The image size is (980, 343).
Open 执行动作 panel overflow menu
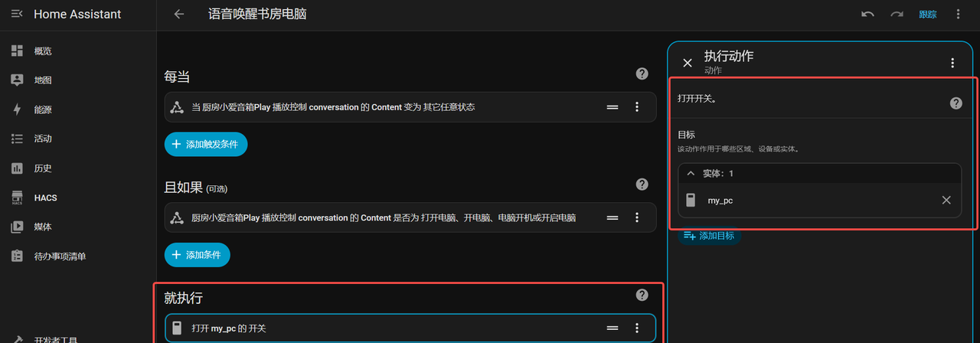click(952, 63)
